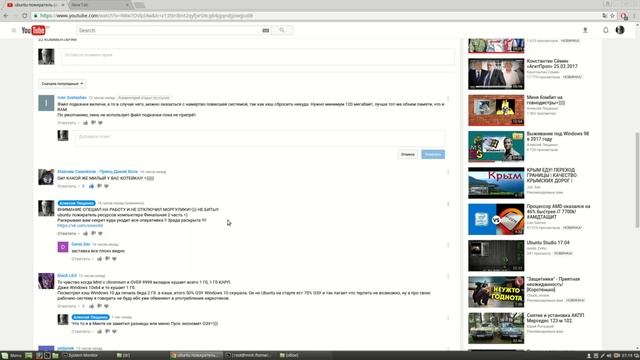Open the clock in the system tray
Image resolution: width=640 pixels, height=360 pixels.
pyautogui.click(x=627, y=356)
